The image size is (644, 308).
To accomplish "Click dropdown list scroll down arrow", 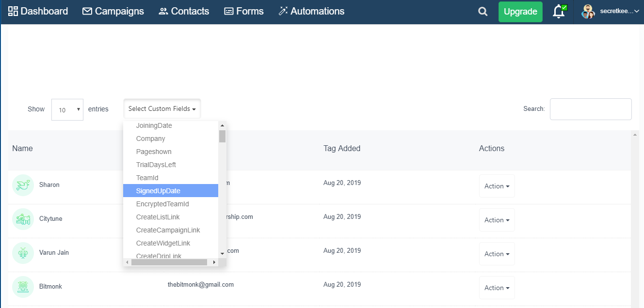I will tap(222, 254).
